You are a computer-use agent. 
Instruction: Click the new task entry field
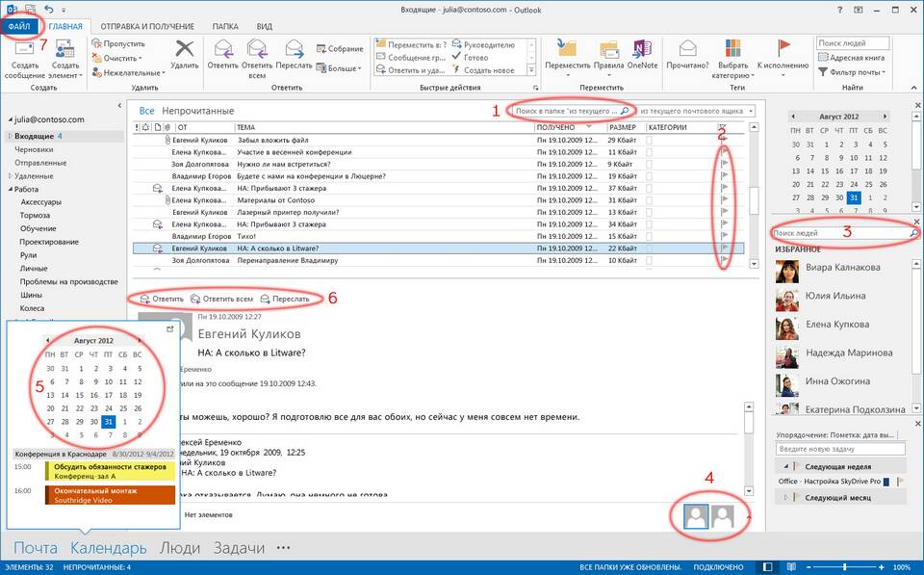tap(840, 449)
